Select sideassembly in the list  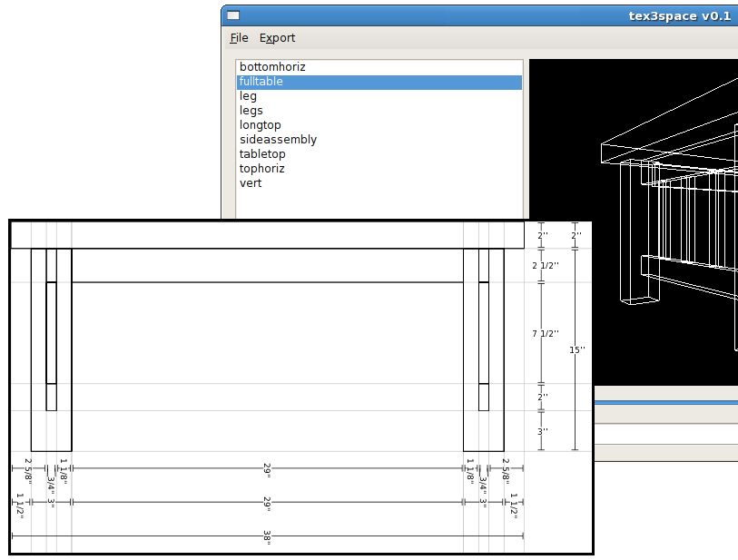pos(278,140)
